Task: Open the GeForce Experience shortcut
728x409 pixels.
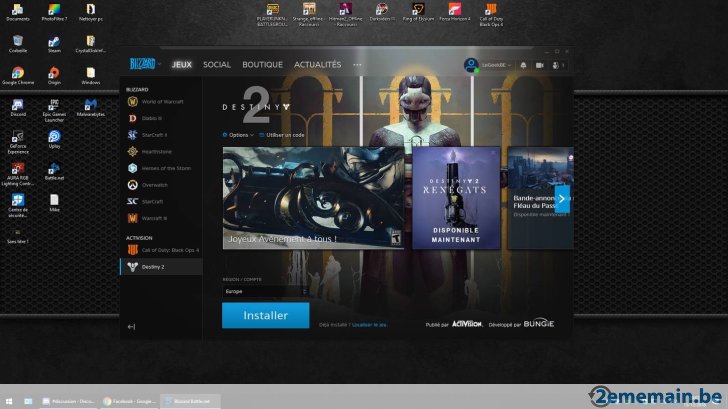Action: point(18,142)
